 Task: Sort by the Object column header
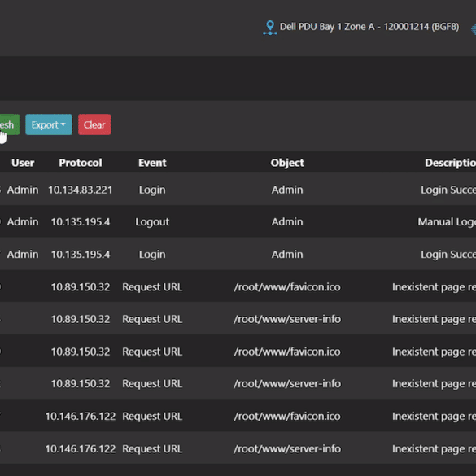(287, 163)
